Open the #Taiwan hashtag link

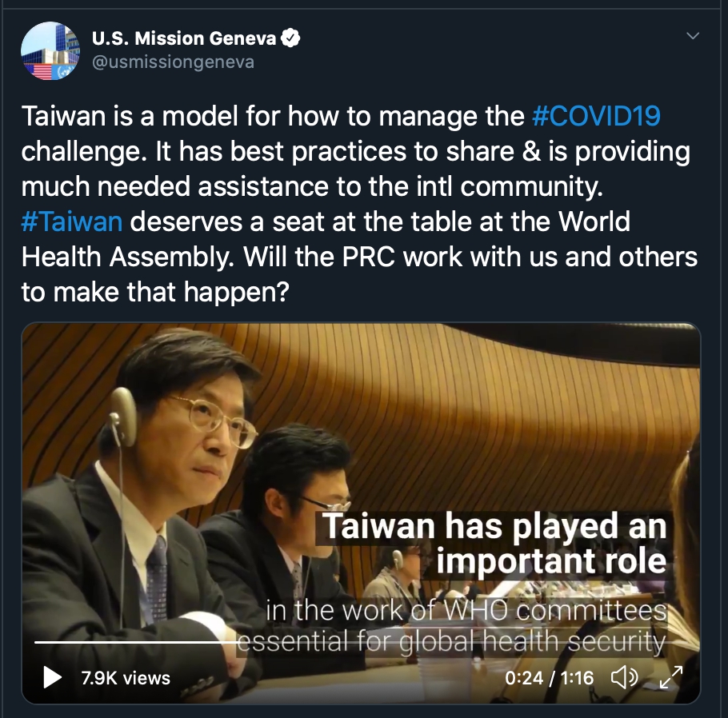[72, 221]
